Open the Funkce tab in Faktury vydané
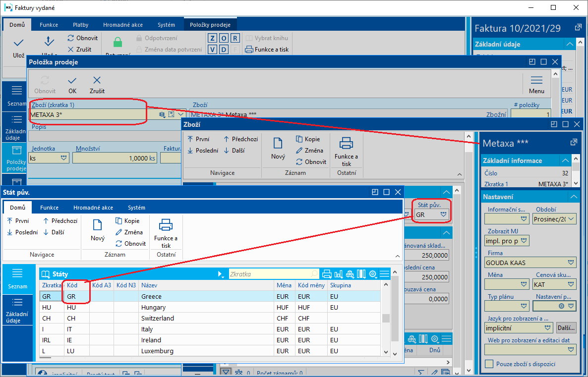 (x=49, y=25)
